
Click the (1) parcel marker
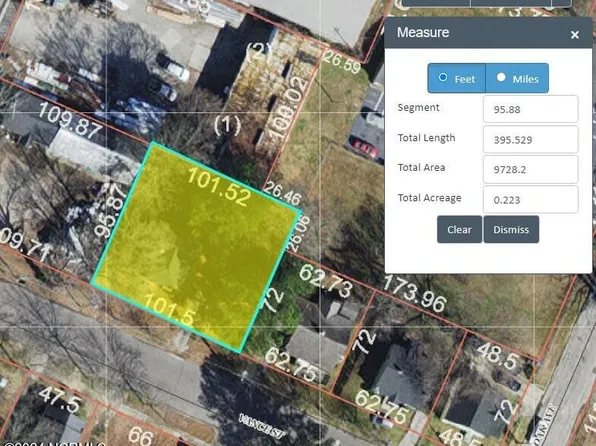coord(227,125)
